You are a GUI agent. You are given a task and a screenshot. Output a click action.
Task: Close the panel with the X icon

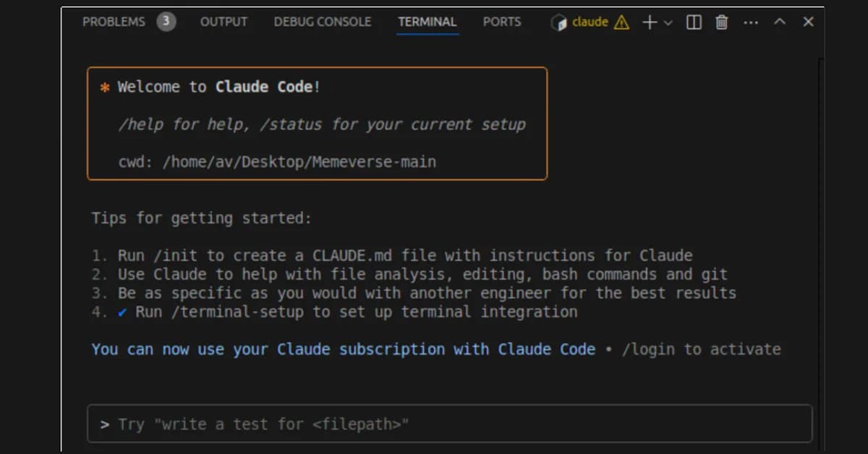pos(807,22)
